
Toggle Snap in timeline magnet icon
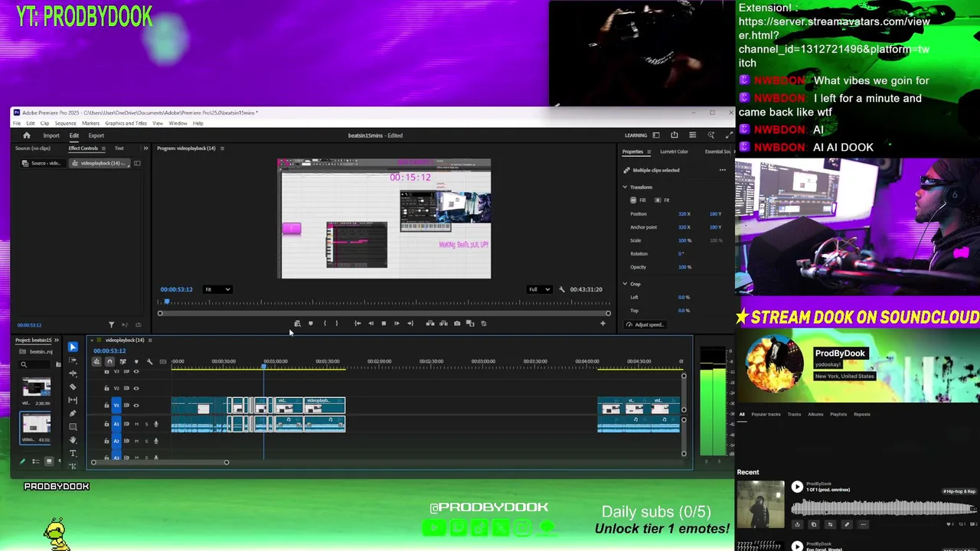click(x=109, y=361)
